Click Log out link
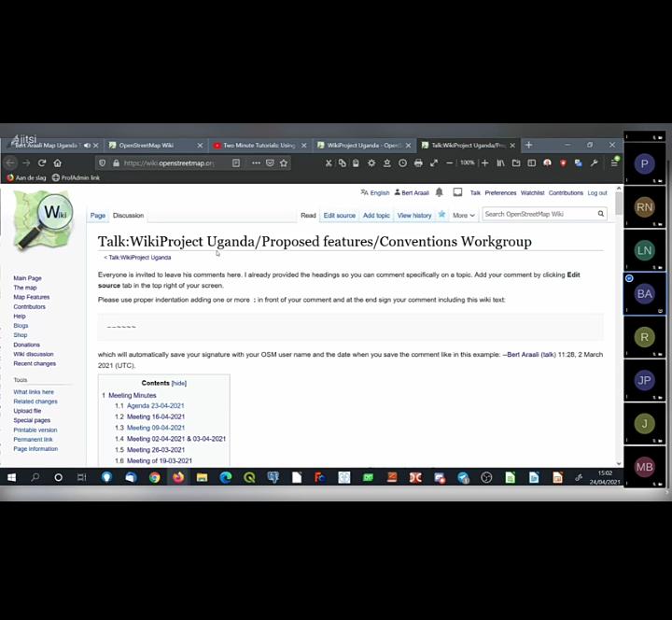Screen dimensions: 672x620 tap(597, 193)
